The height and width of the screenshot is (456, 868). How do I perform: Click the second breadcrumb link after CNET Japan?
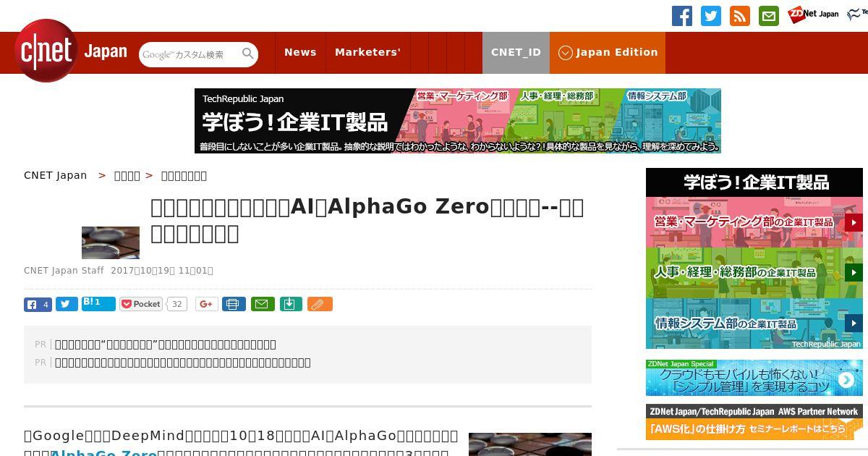[x=127, y=175]
